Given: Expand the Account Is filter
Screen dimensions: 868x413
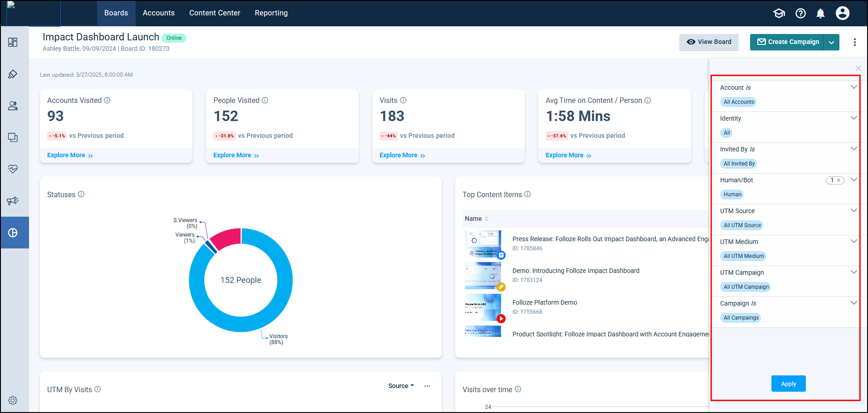Looking at the screenshot, I should 853,87.
